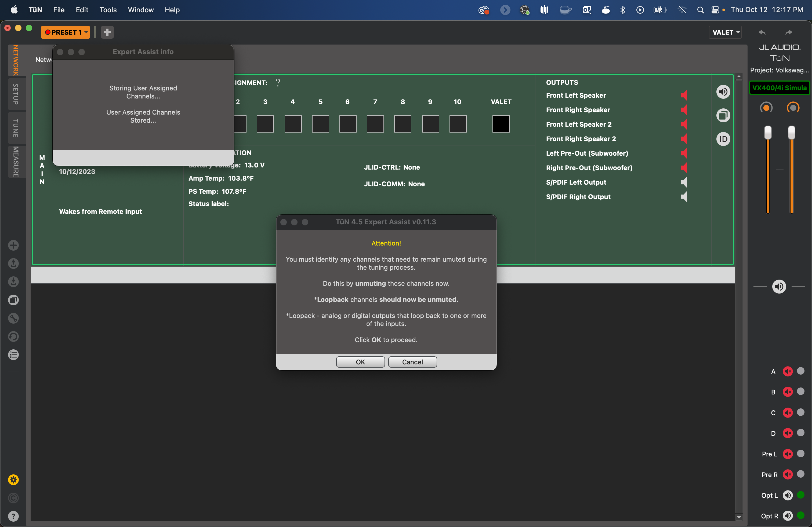Open the PRESET 1 dropdown arrow

click(x=86, y=32)
